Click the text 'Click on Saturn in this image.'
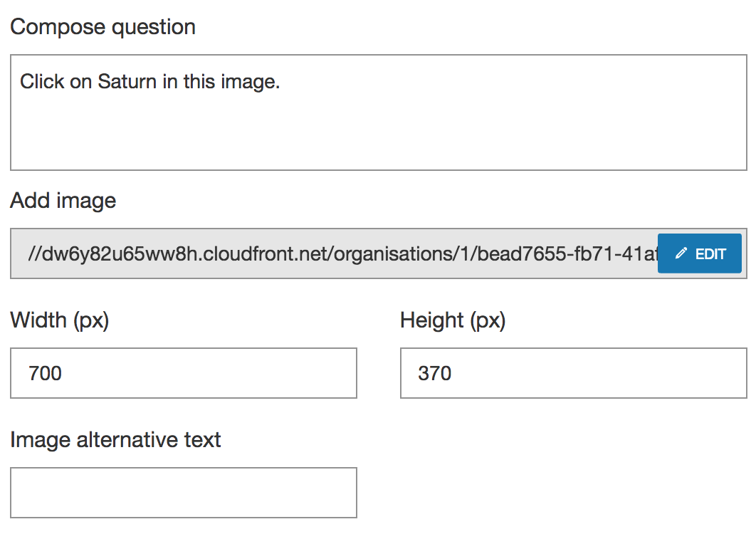Viewport: 756px width, 534px height. pyautogui.click(x=149, y=81)
